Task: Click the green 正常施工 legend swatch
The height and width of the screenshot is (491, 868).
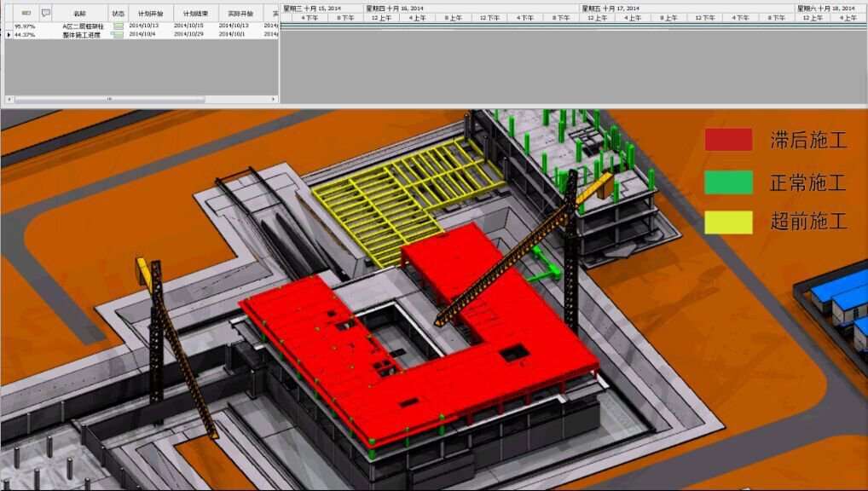Action: [x=728, y=182]
